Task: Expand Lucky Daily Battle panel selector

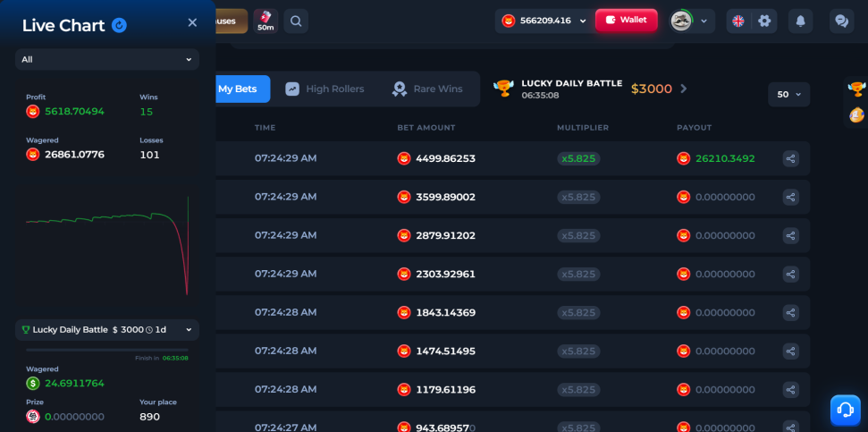Action: 107,329
